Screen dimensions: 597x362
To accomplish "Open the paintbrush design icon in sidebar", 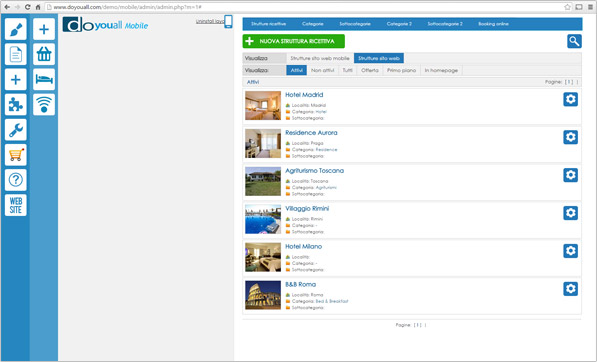I will pyautogui.click(x=16, y=29).
